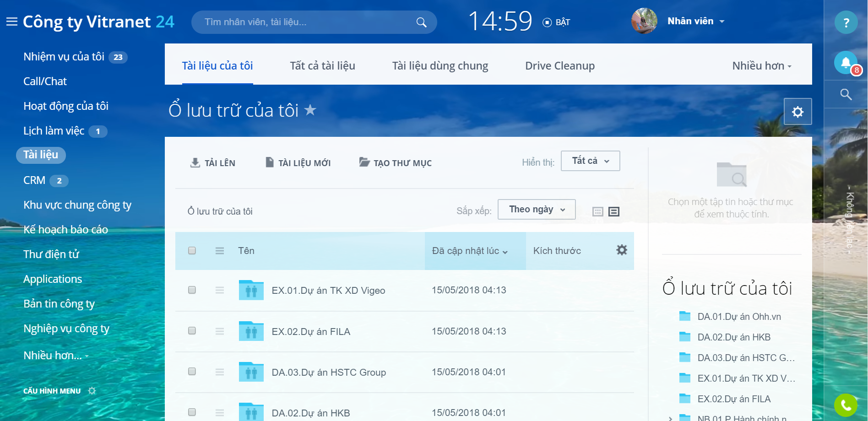
Task: Sort by the Tên column header
Action: coord(246,251)
